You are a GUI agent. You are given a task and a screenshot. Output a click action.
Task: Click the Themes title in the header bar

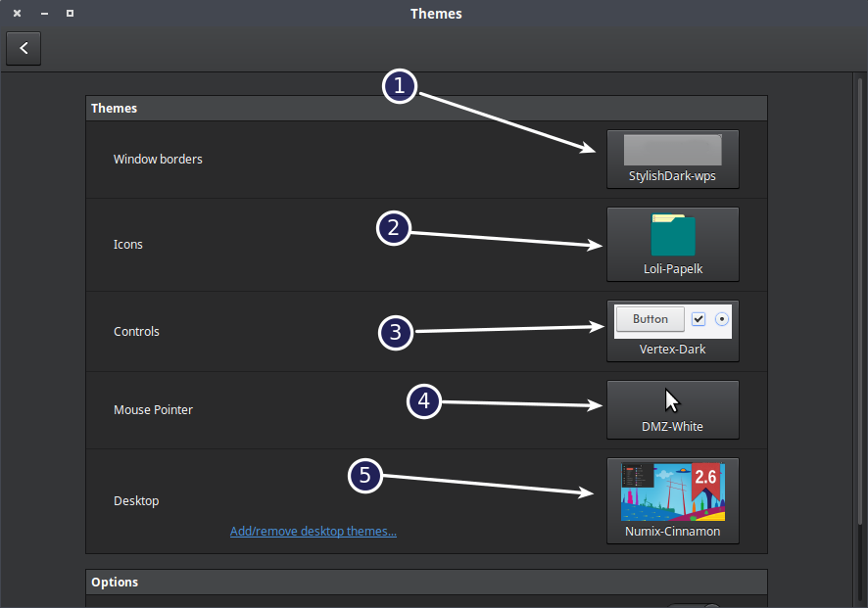pyautogui.click(x=436, y=14)
